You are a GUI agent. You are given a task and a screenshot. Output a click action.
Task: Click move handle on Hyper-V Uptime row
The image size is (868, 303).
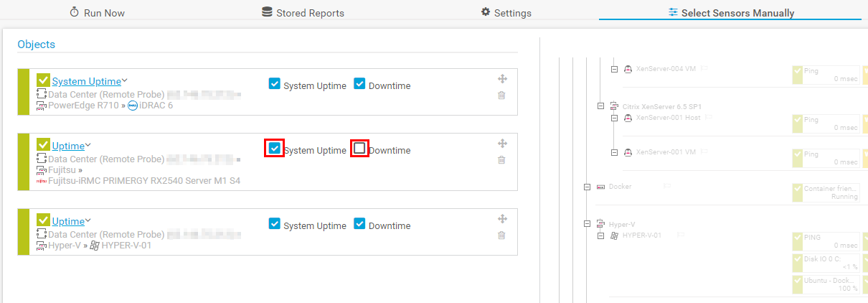(502, 219)
